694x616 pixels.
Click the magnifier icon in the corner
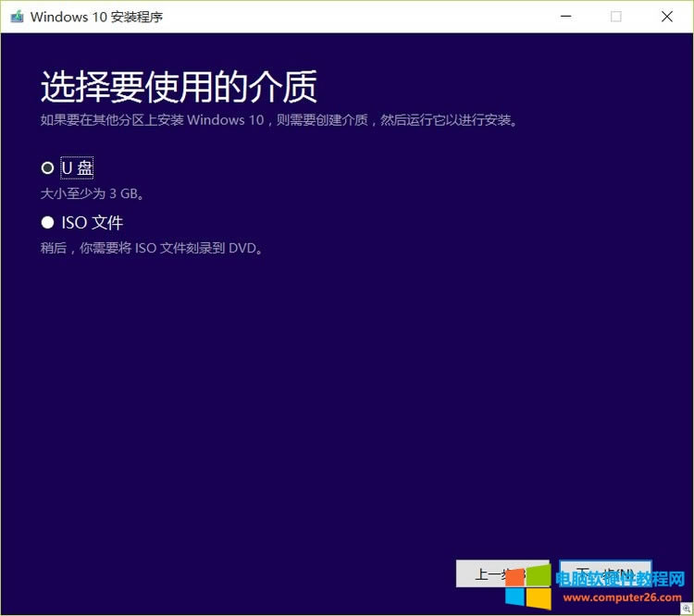[x=686, y=609]
